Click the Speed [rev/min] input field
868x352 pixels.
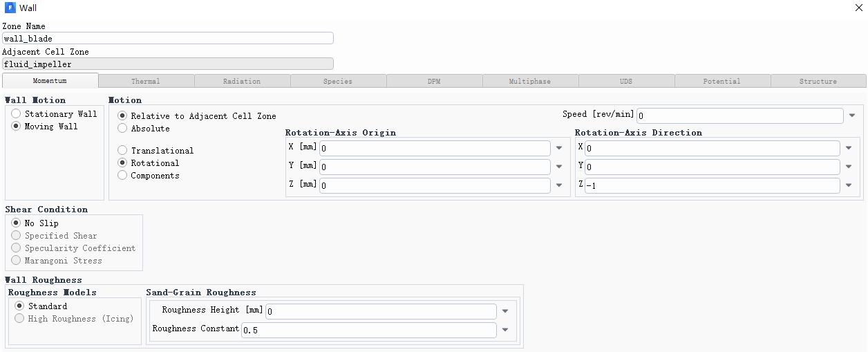(x=740, y=115)
